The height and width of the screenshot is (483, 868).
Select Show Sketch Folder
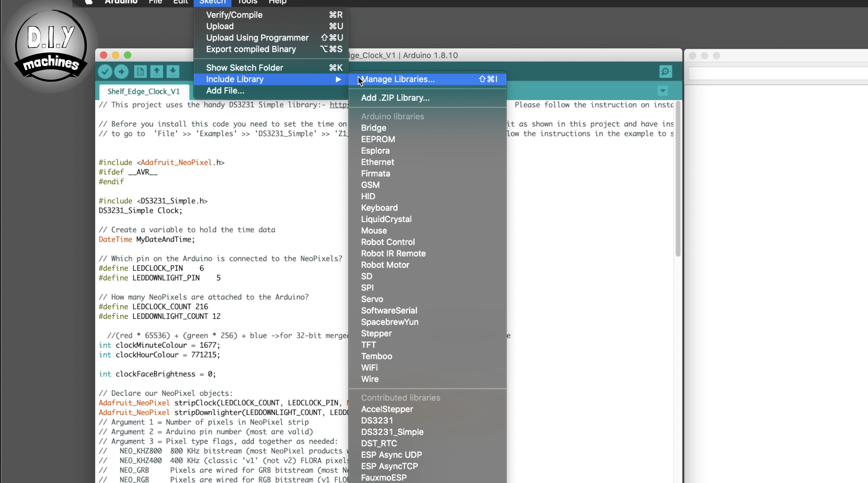(x=271, y=68)
